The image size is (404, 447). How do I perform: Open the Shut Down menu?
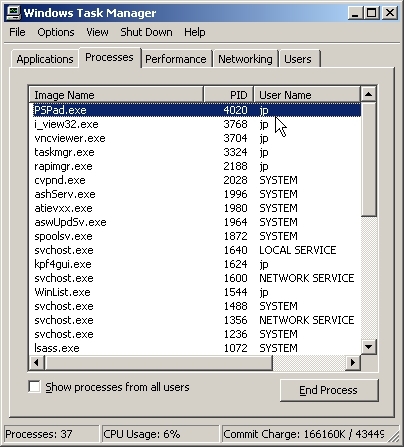[x=146, y=32]
